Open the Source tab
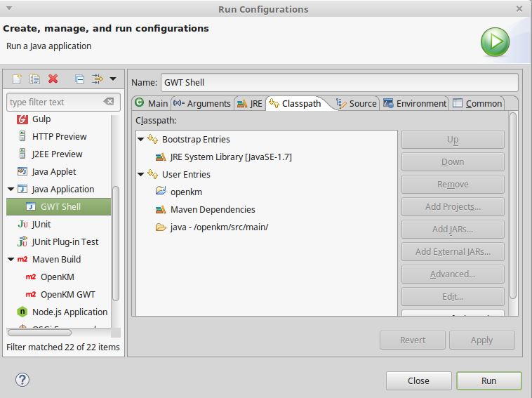 [357, 103]
